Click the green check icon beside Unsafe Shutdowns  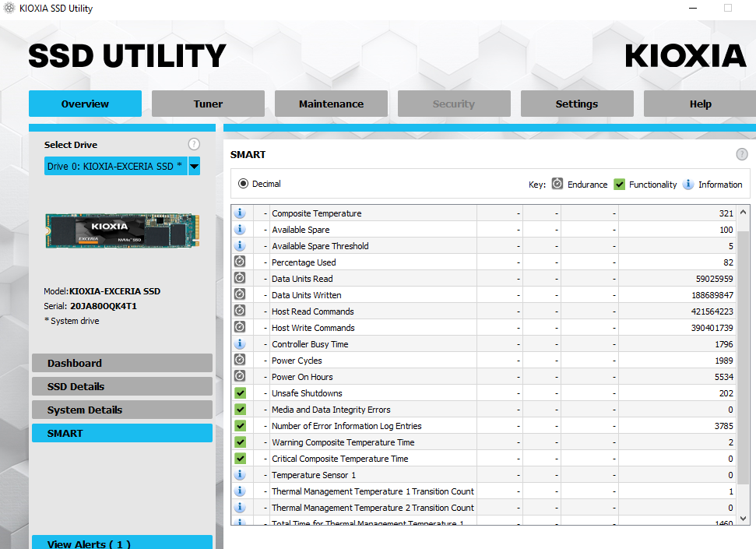pyautogui.click(x=240, y=393)
